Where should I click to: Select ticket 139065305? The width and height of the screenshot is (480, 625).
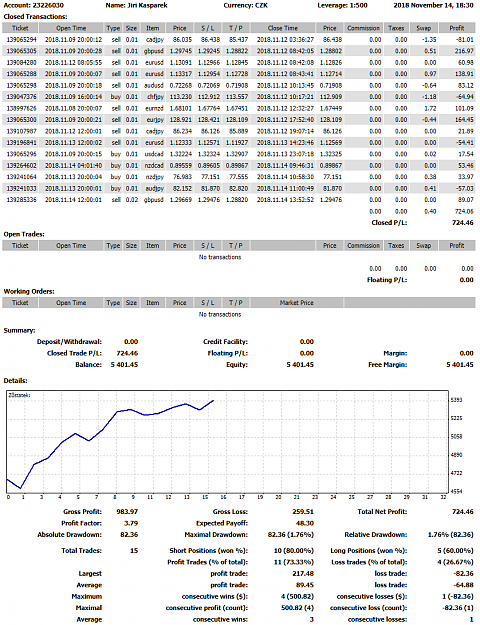click(x=22, y=51)
